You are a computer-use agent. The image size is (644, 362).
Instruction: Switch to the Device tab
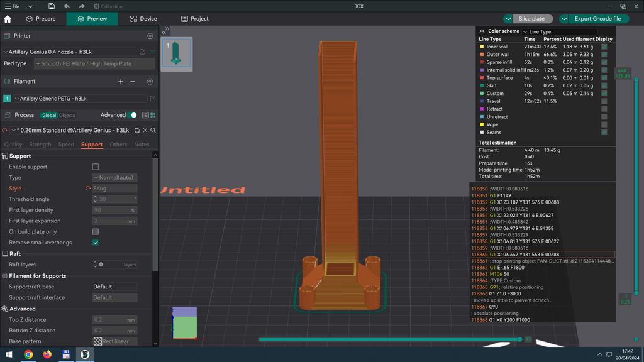143,18
